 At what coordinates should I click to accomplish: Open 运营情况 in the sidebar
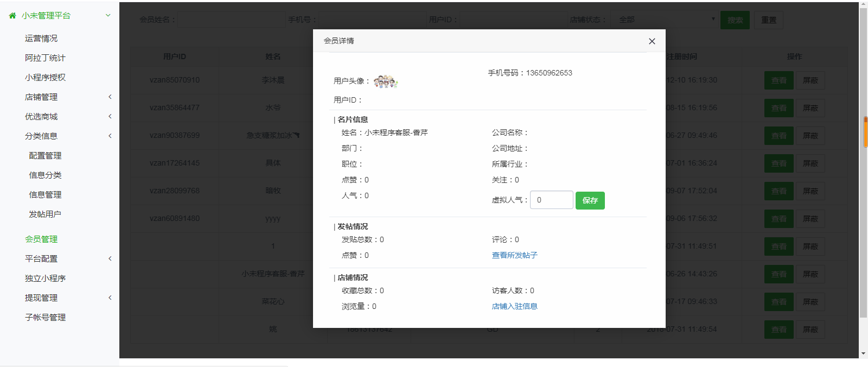(41, 39)
